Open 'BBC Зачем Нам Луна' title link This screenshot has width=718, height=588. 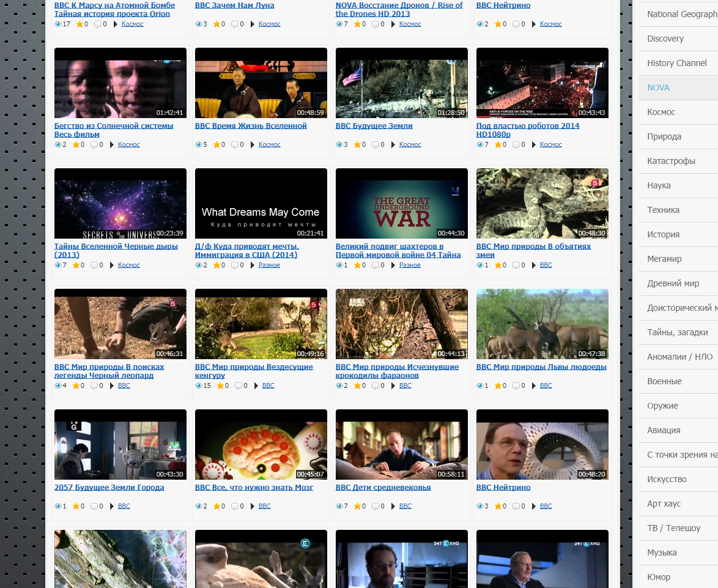click(234, 6)
